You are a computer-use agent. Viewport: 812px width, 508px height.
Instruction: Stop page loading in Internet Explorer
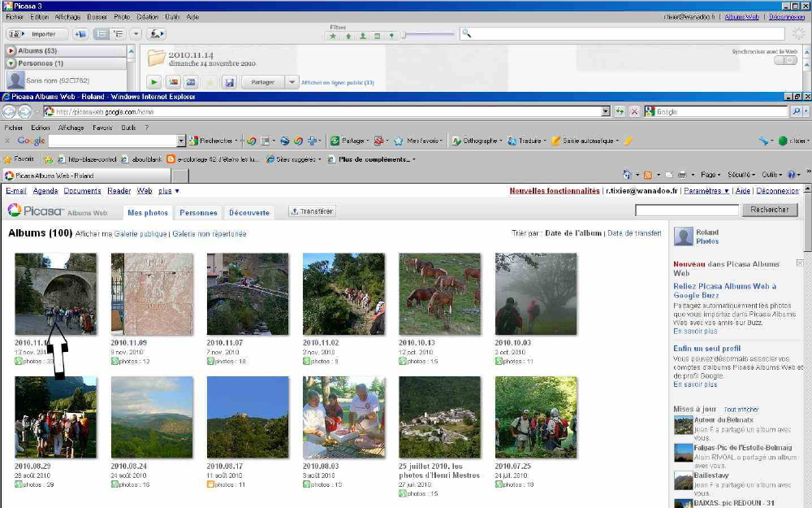(634, 111)
